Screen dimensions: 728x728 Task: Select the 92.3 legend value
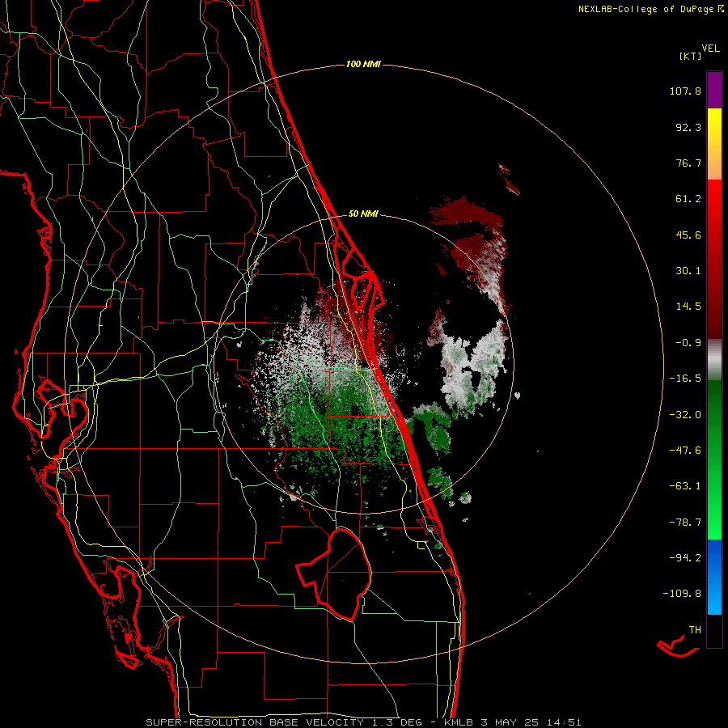688,127
